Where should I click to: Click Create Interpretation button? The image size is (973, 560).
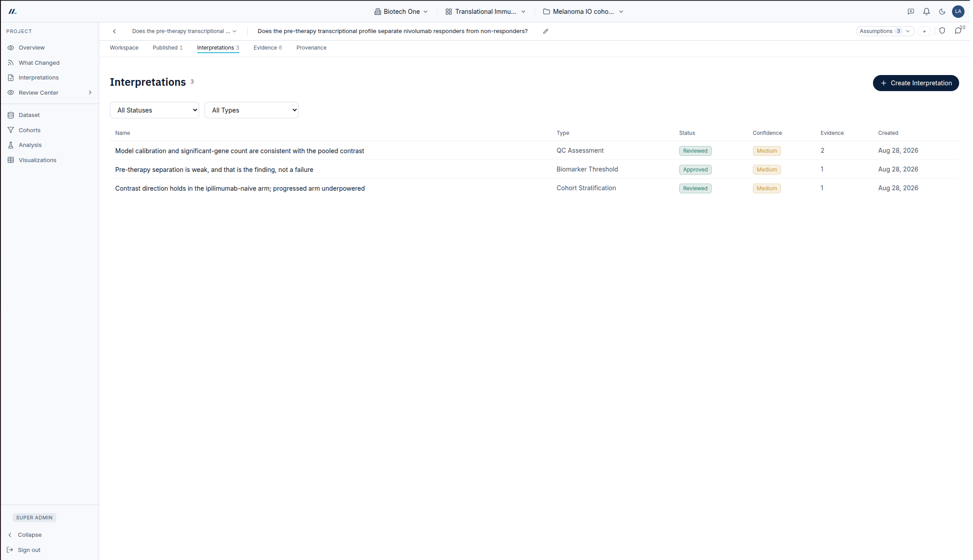coord(916,83)
